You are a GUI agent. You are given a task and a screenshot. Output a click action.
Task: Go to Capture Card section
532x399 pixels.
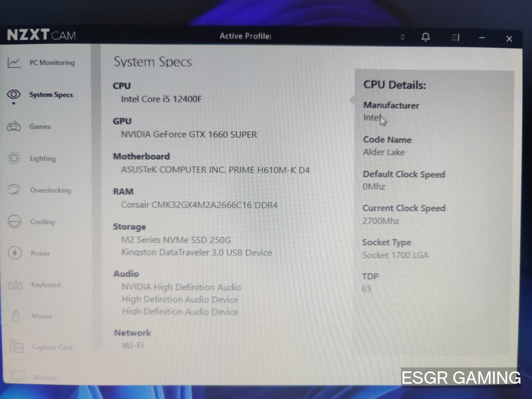pyautogui.click(x=52, y=347)
